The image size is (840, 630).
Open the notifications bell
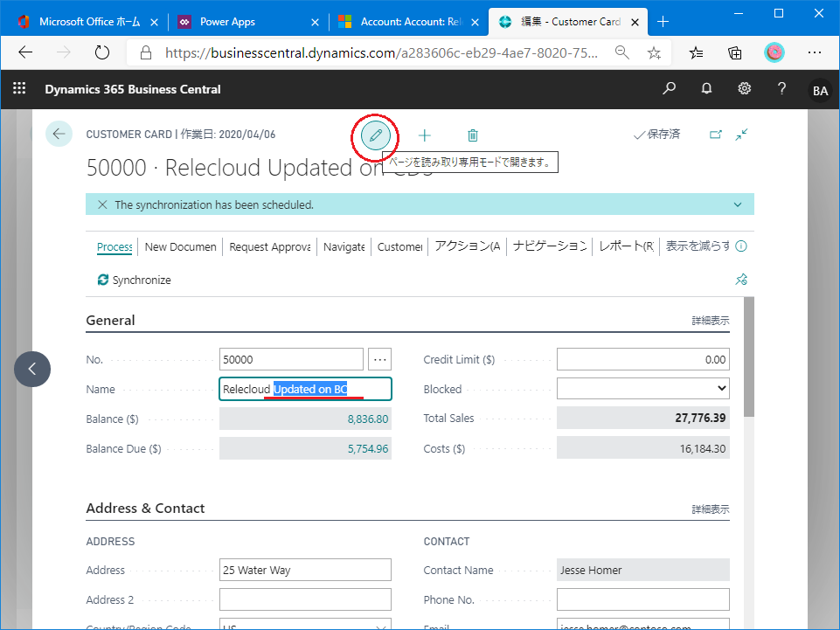point(706,88)
